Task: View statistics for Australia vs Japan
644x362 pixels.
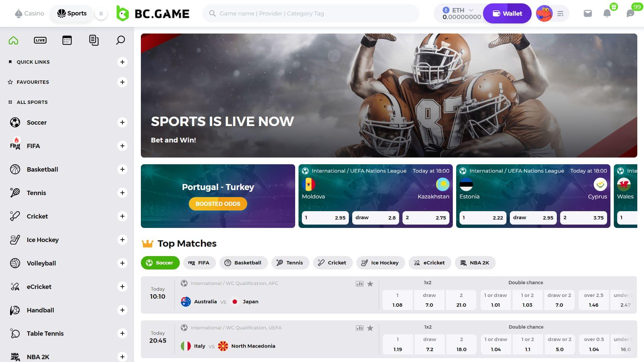Action: point(360,284)
